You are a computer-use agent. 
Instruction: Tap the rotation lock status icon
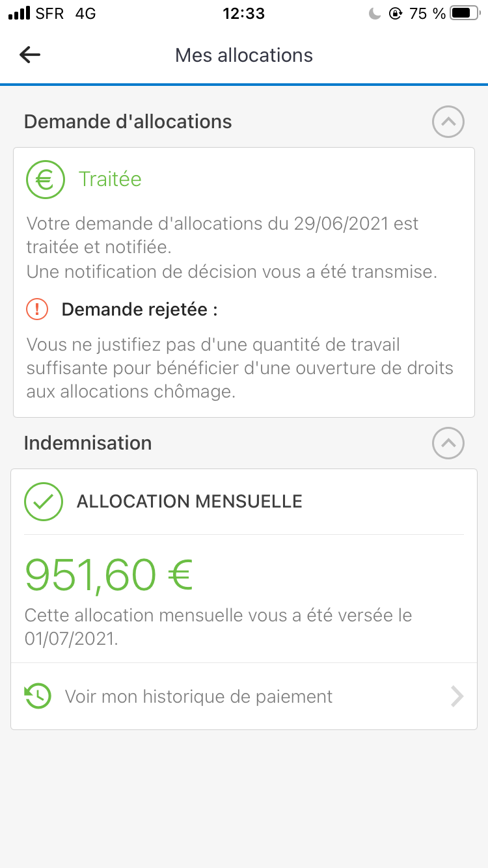coord(395,13)
